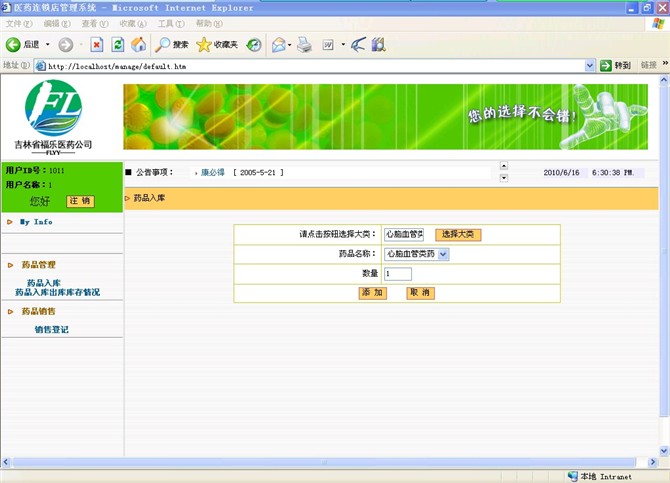Open the 文件(F) menu
The image size is (670, 483).
coord(19,23)
